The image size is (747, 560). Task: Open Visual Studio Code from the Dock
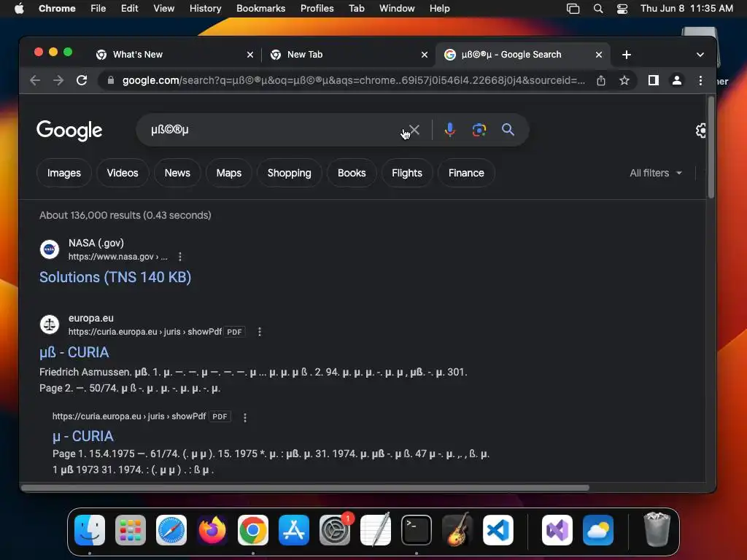[498, 530]
